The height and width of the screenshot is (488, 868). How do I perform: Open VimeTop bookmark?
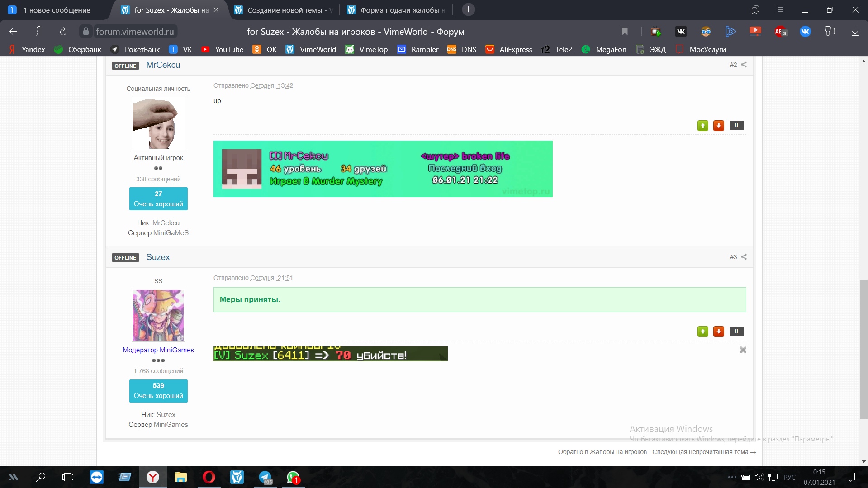pyautogui.click(x=366, y=49)
